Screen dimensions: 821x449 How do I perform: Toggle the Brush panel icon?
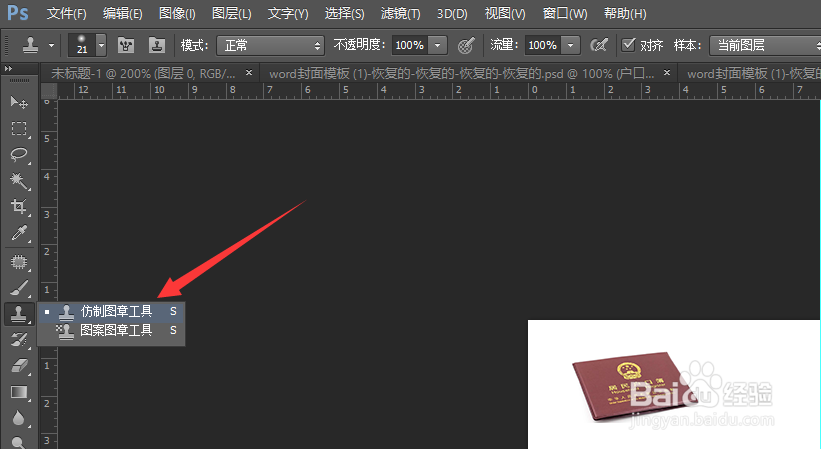(126, 46)
